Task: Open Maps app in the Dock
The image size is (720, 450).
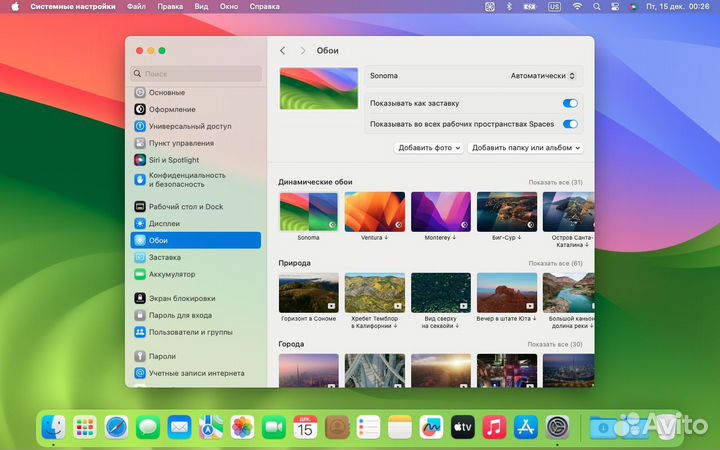Action: pos(211,427)
